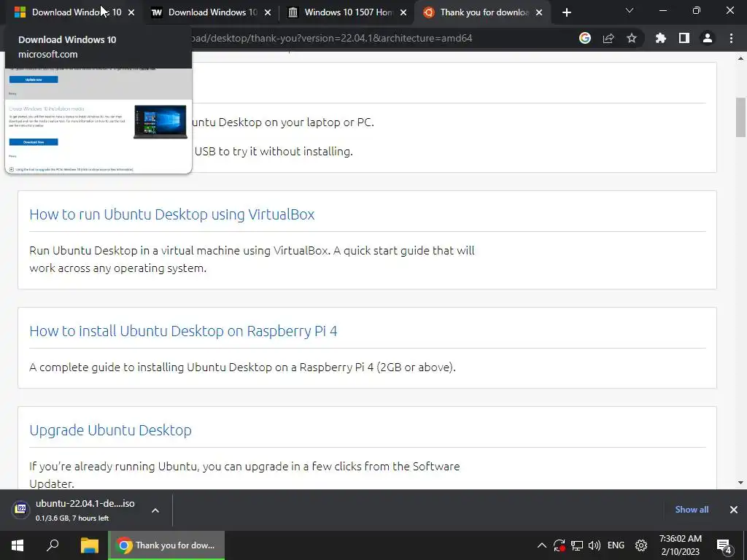Screen dimensions: 747x560
Task: Click the Google icon in the address bar
Action: coord(585,38)
